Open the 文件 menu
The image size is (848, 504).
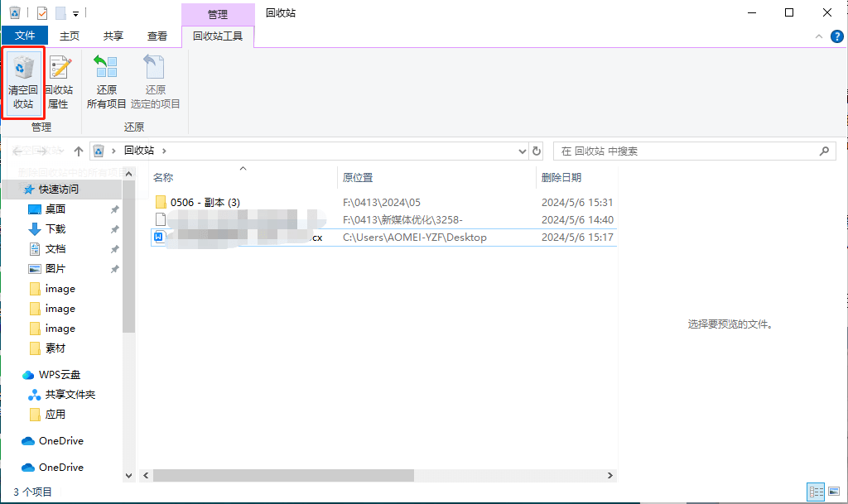pos(25,36)
